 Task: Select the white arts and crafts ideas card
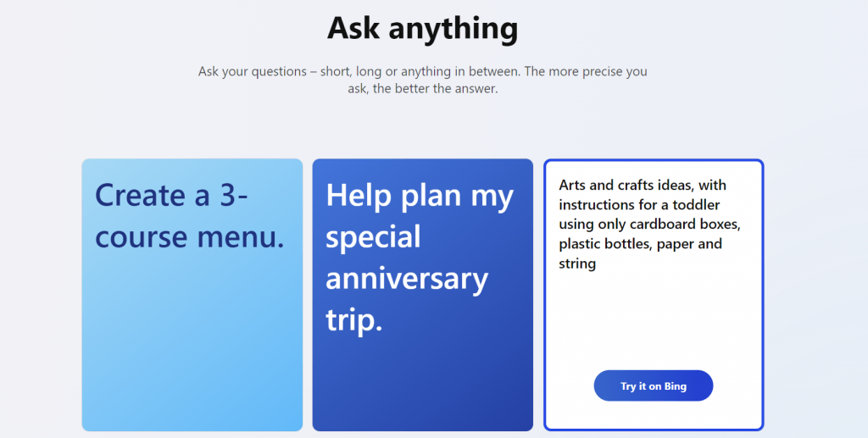tap(653, 313)
